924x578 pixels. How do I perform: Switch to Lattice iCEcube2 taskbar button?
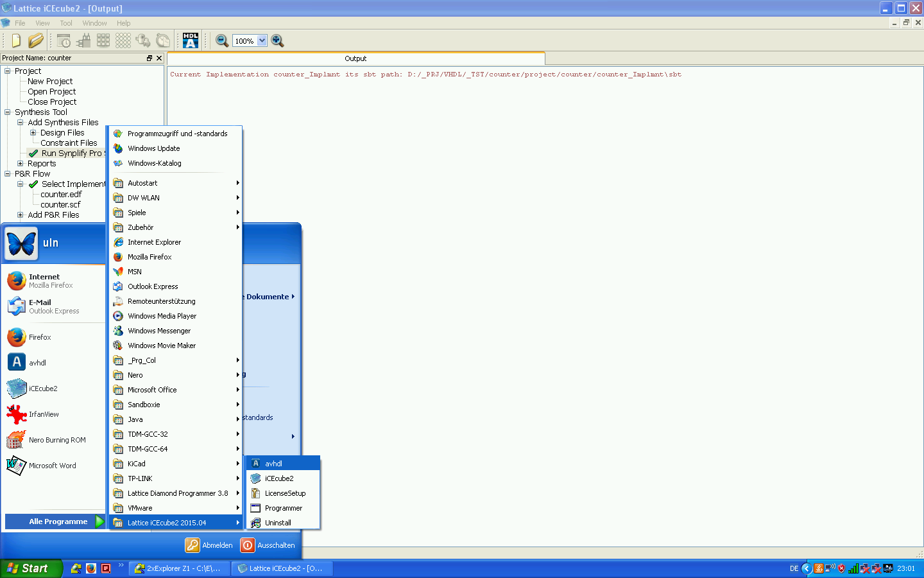[283, 568]
